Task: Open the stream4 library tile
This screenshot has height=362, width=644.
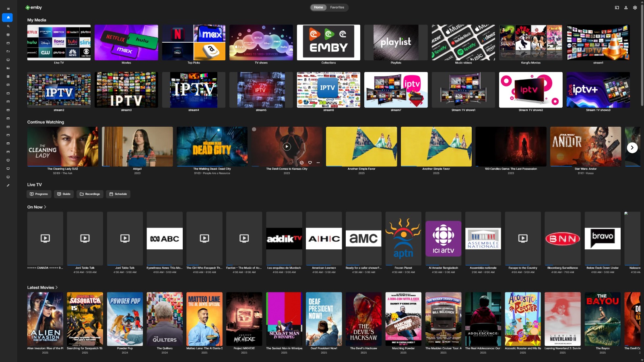Action: (x=194, y=90)
